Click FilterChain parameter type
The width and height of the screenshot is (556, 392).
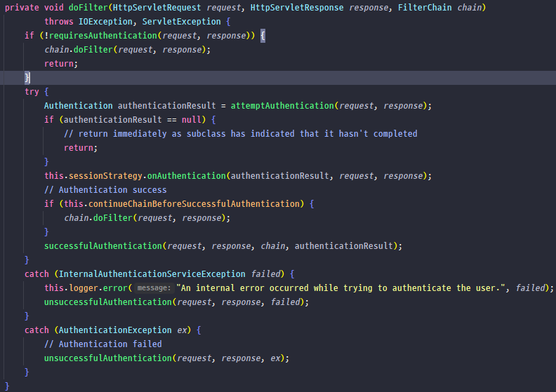(425, 8)
